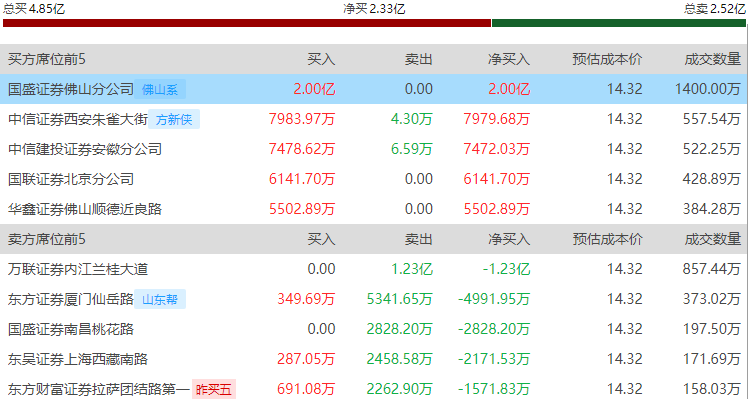
Task: Click the 昨买五 red tag badge
Action: tap(214, 389)
